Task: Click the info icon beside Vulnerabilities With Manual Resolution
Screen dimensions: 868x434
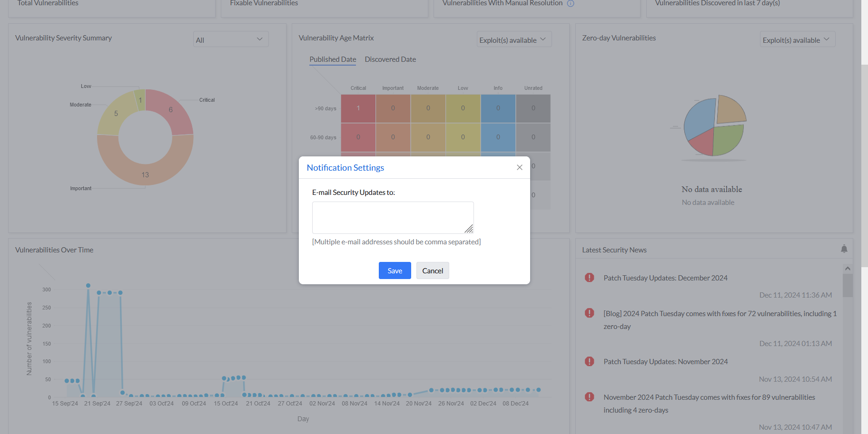Action: (x=570, y=3)
